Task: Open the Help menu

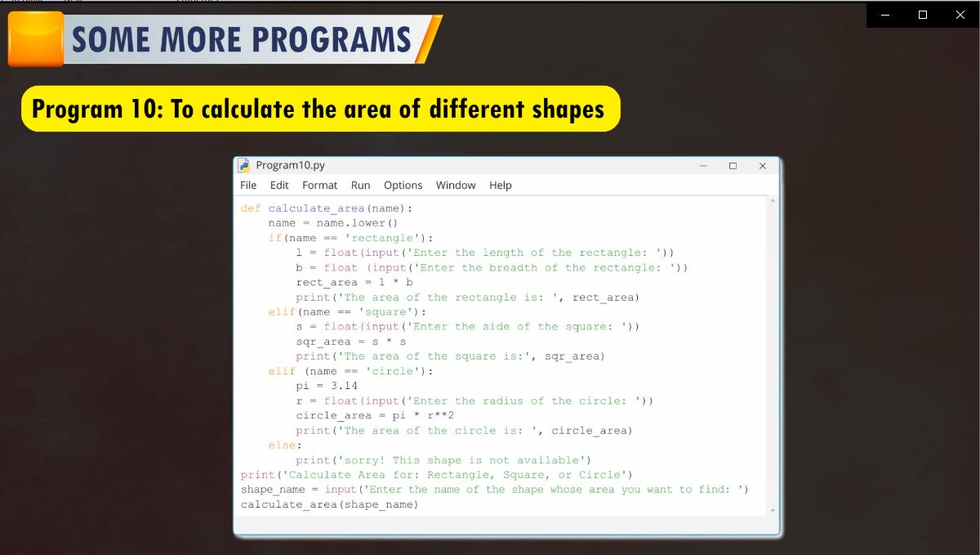Action: [x=501, y=186]
